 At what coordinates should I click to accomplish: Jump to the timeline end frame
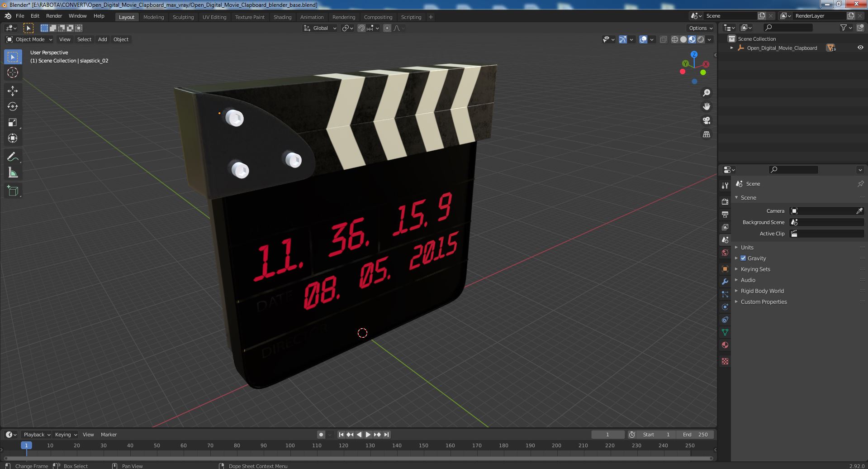coord(386,435)
